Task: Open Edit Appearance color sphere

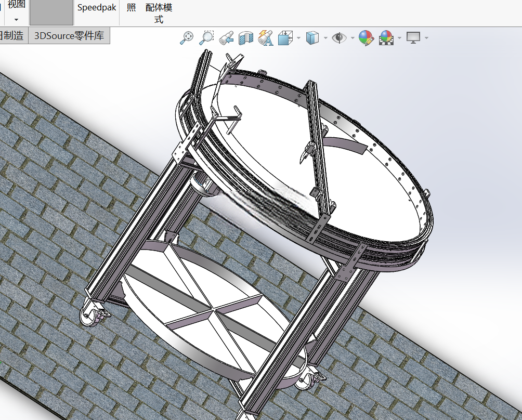Action: [x=366, y=37]
